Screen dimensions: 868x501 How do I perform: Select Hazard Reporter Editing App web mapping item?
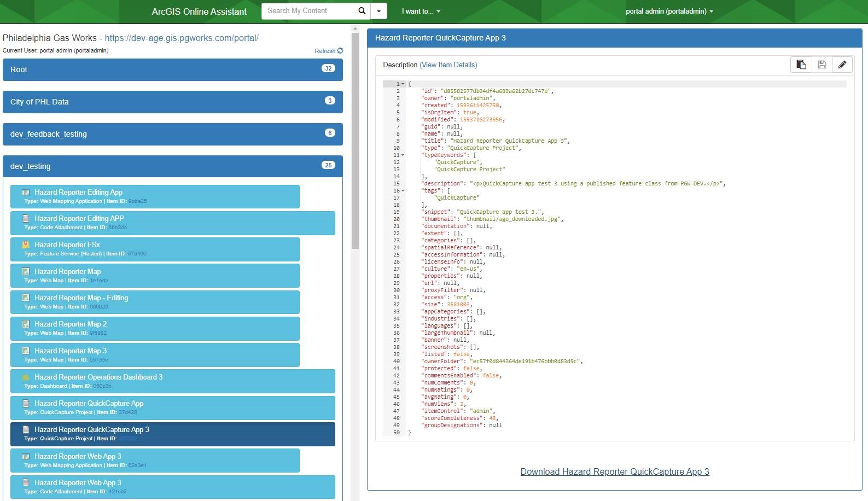coord(155,196)
